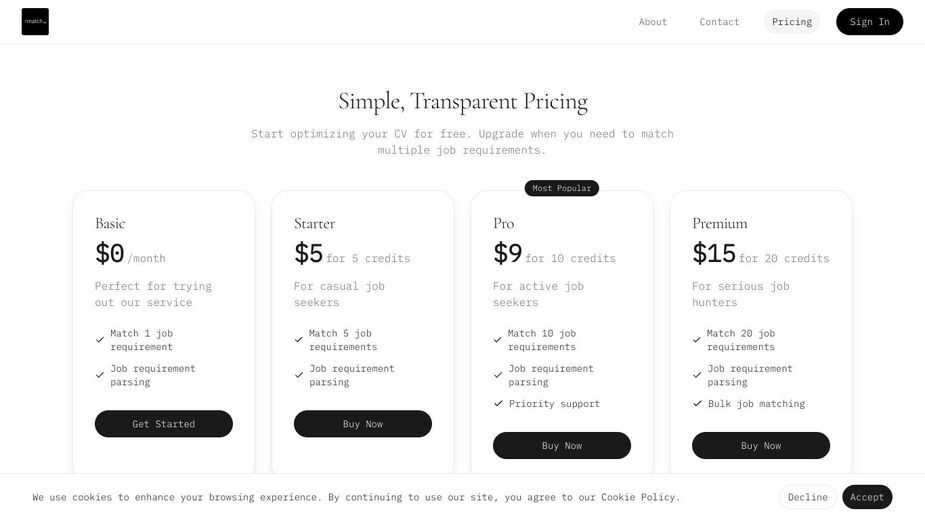Buy the Premium plan

tap(761, 446)
